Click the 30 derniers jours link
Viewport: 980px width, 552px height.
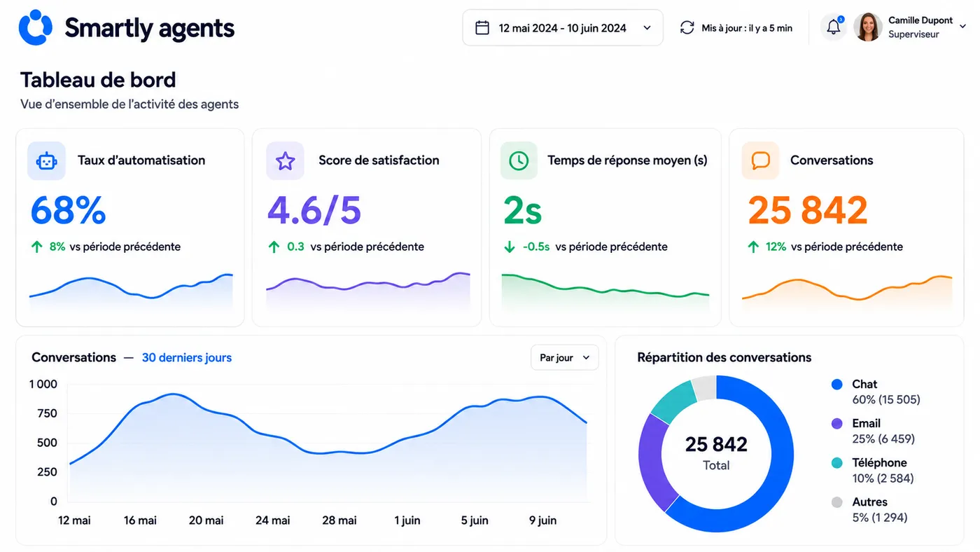[x=187, y=357]
